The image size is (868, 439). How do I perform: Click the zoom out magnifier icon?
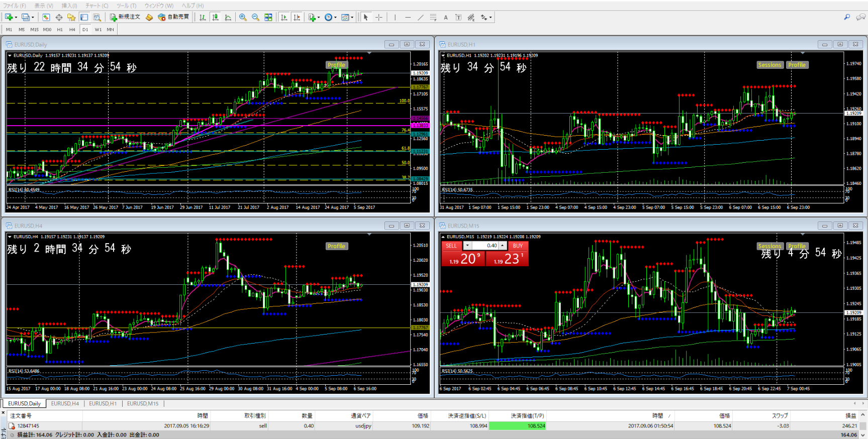[x=255, y=17]
